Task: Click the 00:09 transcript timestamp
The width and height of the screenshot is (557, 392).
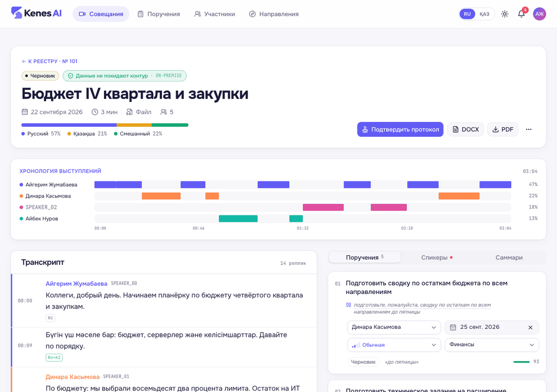Action: [25, 345]
